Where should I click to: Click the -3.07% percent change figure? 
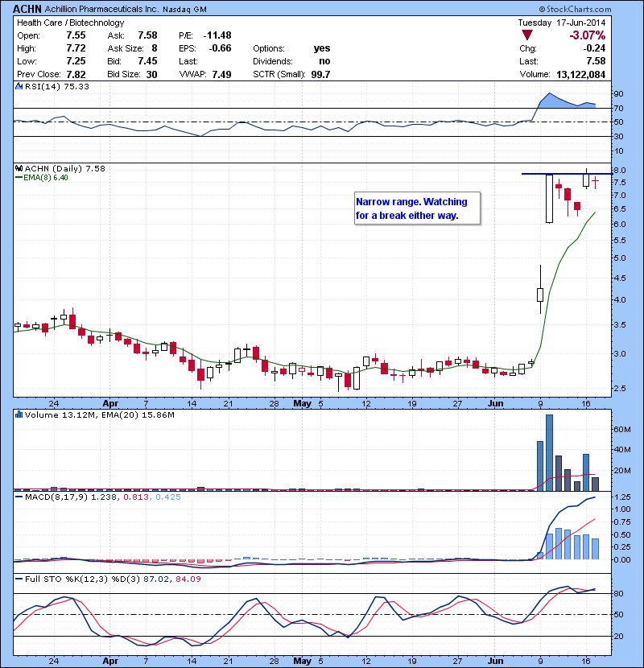point(588,35)
